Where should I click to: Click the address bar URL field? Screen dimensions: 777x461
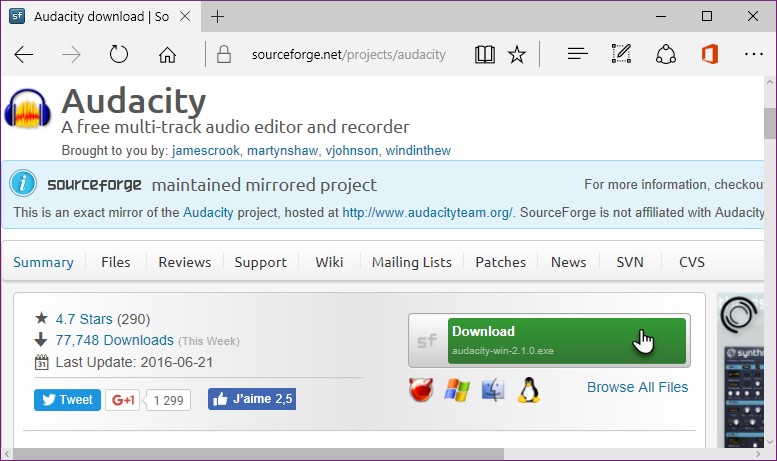click(x=348, y=55)
